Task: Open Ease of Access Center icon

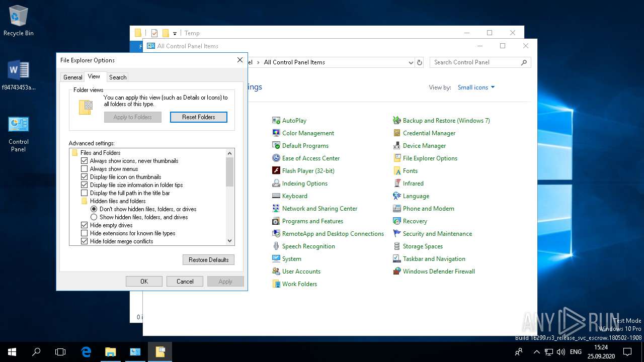Action: [276, 158]
